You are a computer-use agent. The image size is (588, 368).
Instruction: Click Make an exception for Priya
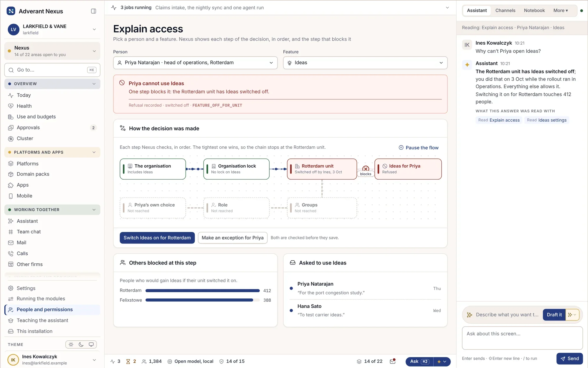[233, 238]
